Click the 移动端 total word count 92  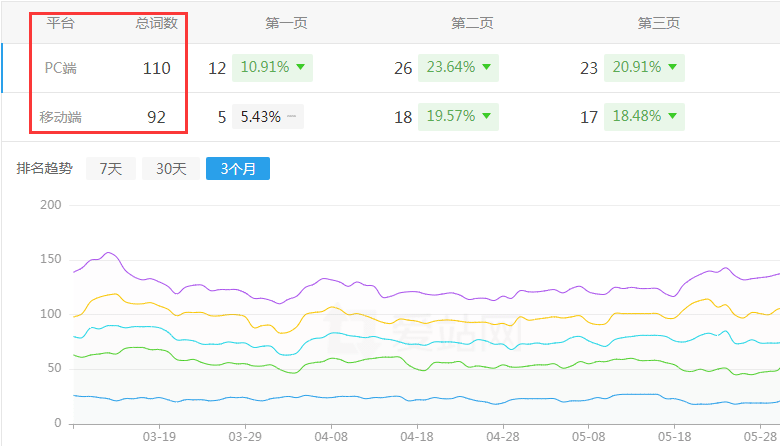click(x=156, y=117)
